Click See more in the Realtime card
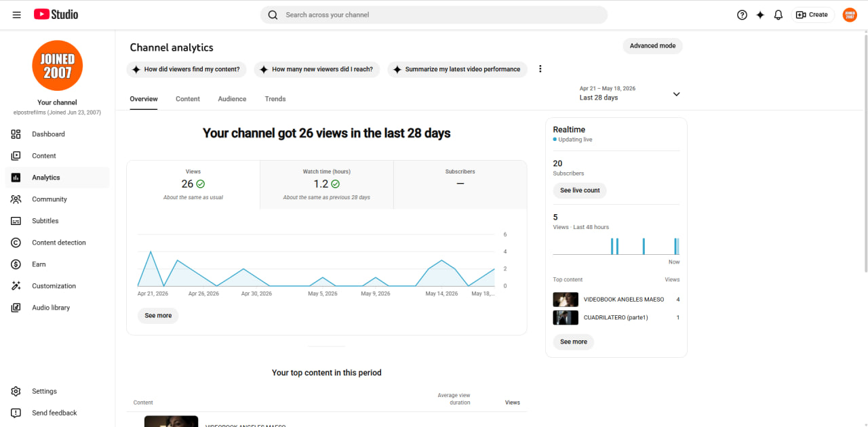This screenshot has height=427, width=868. [574, 342]
